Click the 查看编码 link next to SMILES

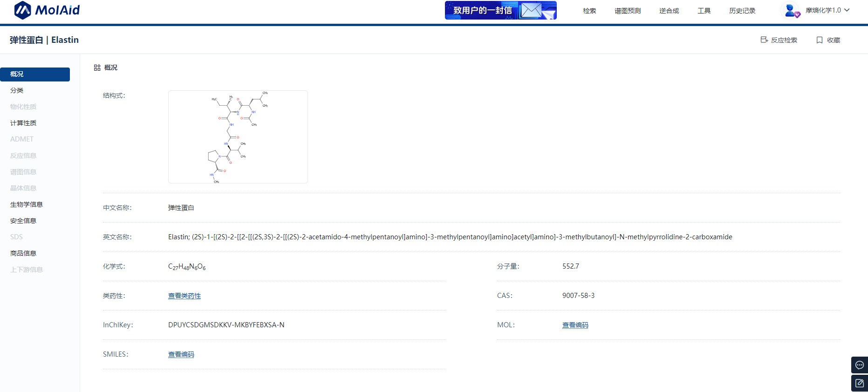click(181, 354)
